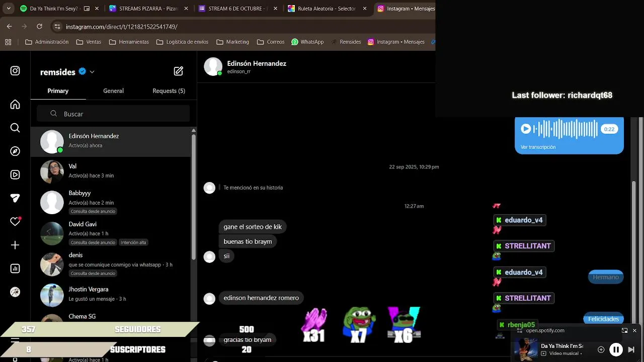The image size is (644, 362).
Task: Open the Instagram Home icon
Action: [15, 105]
